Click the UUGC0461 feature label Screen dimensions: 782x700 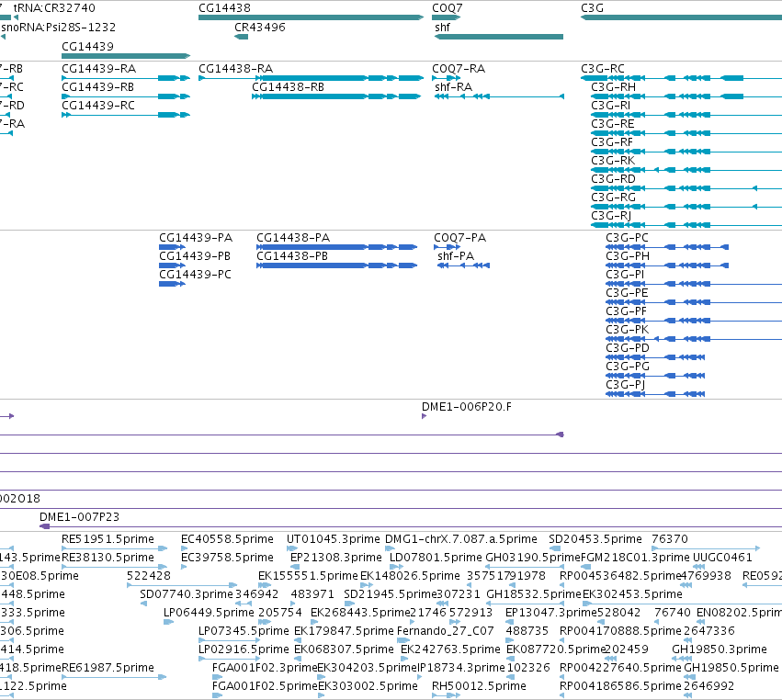click(x=722, y=557)
